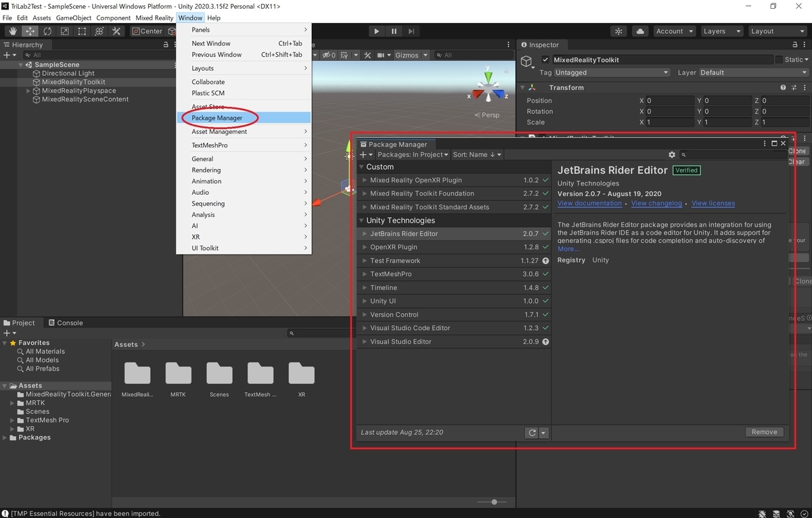Select the OpenXR Plugin package
The width and height of the screenshot is (812, 518).
coord(453,248)
